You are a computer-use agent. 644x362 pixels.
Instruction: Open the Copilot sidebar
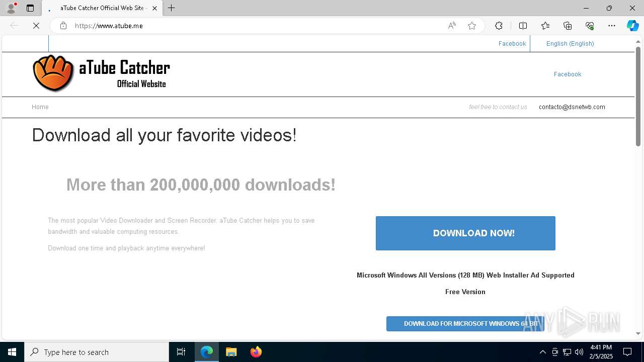coord(632,26)
